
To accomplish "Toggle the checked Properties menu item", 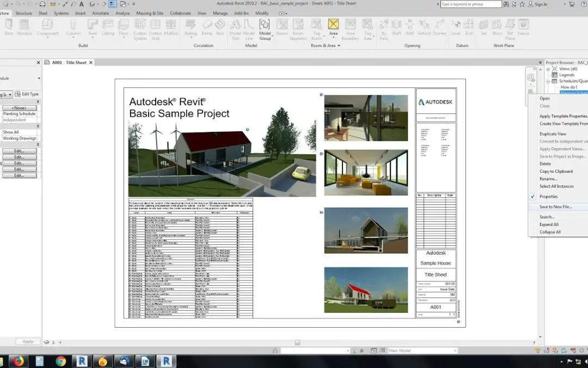I will [x=548, y=197].
